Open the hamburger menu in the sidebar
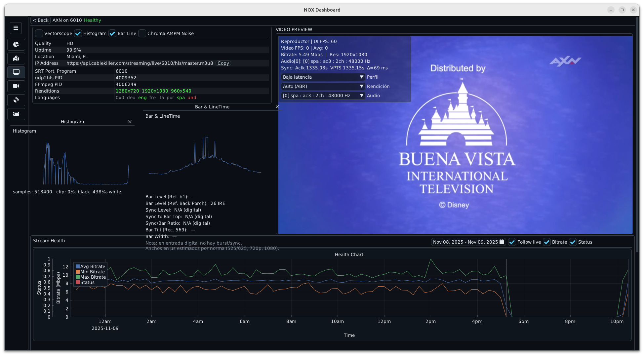Screen dimensions: 644x356 coord(16,28)
